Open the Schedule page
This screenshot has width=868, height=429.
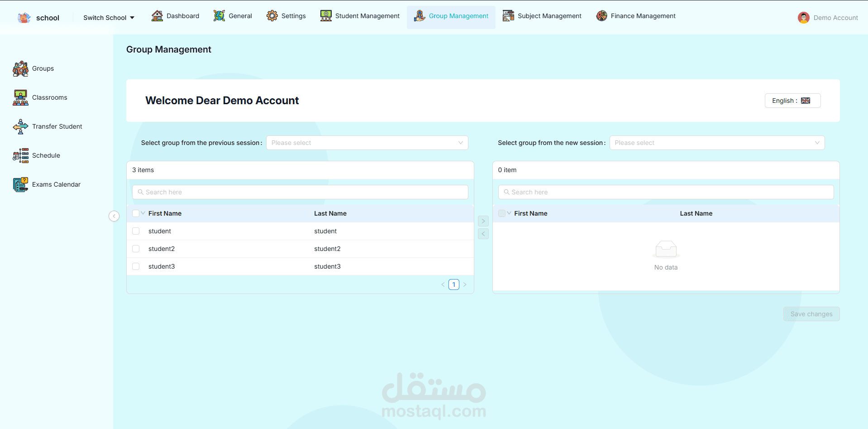46,156
